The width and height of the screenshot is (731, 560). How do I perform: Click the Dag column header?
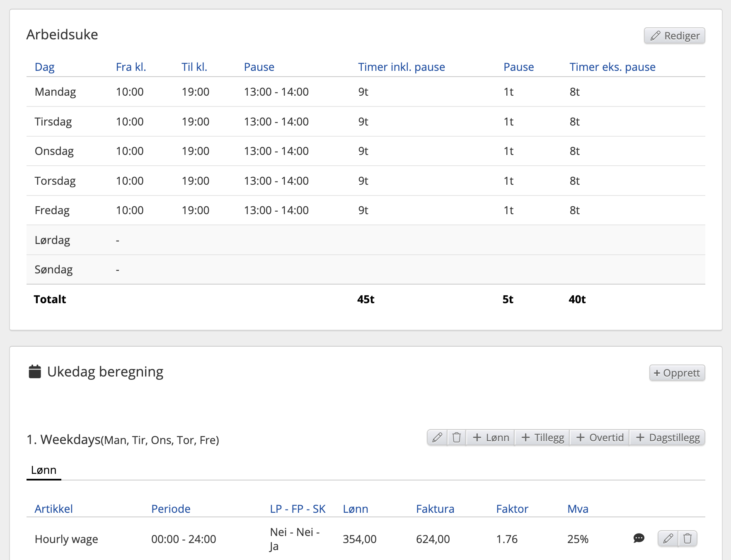[x=44, y=67]
